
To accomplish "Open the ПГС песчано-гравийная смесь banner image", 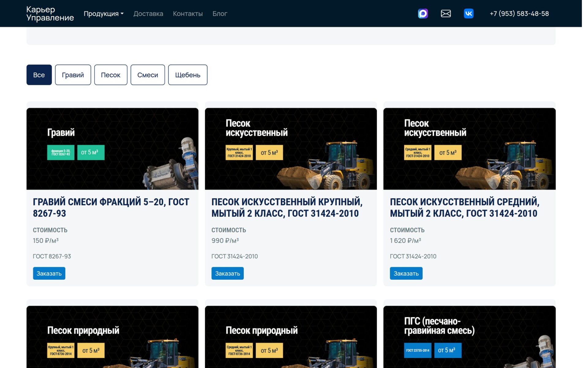I will point(469,337).
